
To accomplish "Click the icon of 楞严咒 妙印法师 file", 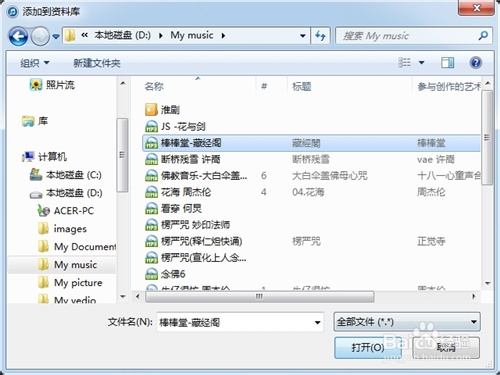I will (151, 225).
